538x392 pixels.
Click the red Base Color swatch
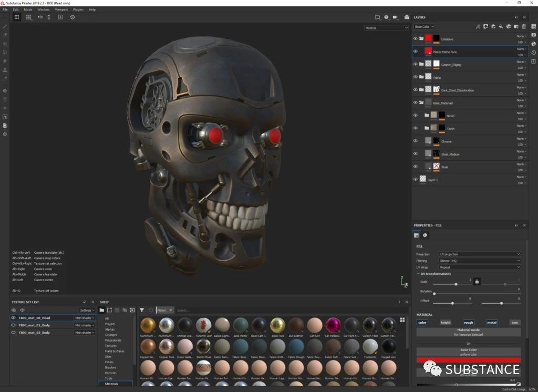pyautogui.click(x=468, y=360)
